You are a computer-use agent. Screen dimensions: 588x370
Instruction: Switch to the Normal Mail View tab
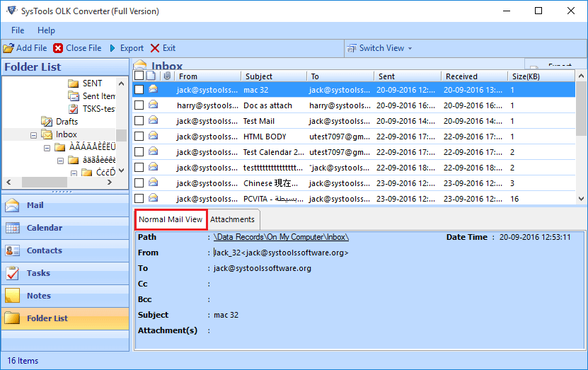(x=171, y=220)
